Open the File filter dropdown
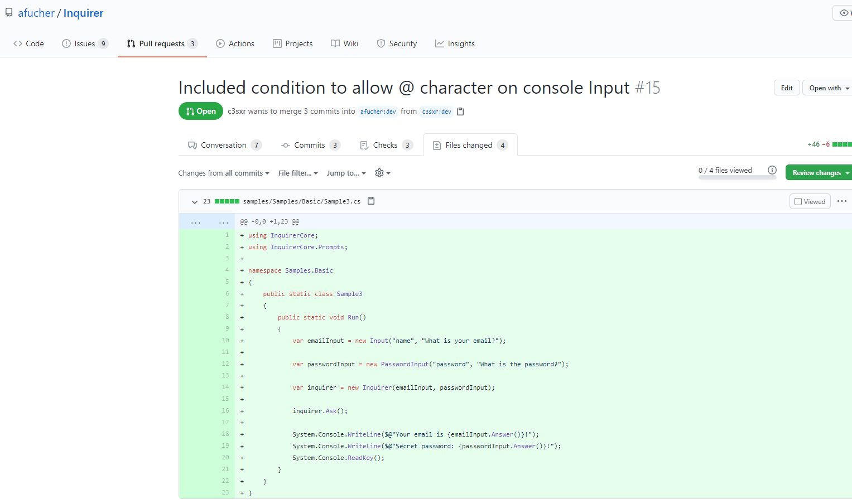This screenshot has width=852, height=504. pyautogui.click(x=298, y=173)
